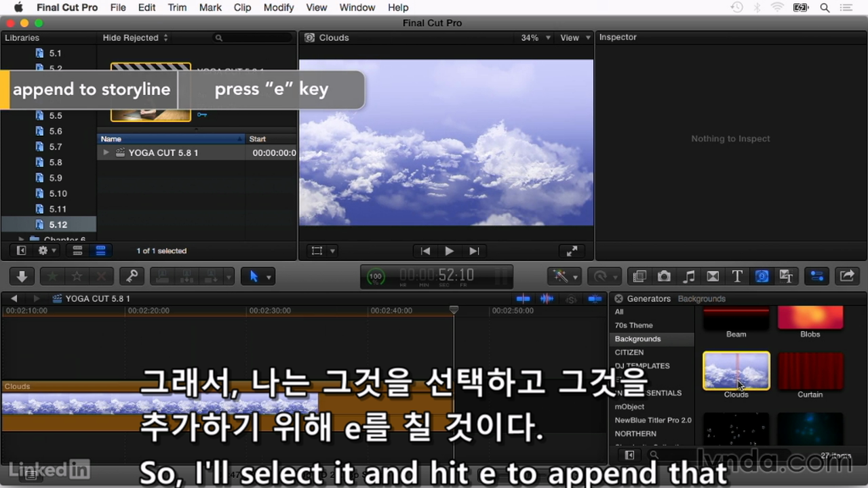Click the Connect clip to storyline button
Viewport: 868px width, 488px height.
(163, 276)
